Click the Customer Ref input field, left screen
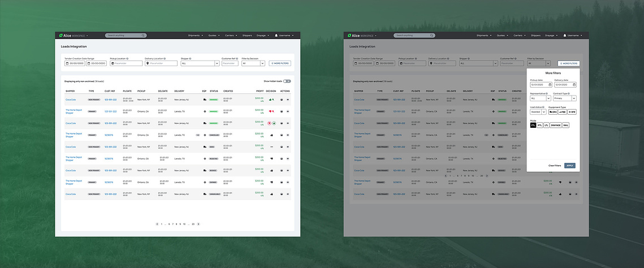The width and height of the screenshot is (644, 268). coord(230,64)
